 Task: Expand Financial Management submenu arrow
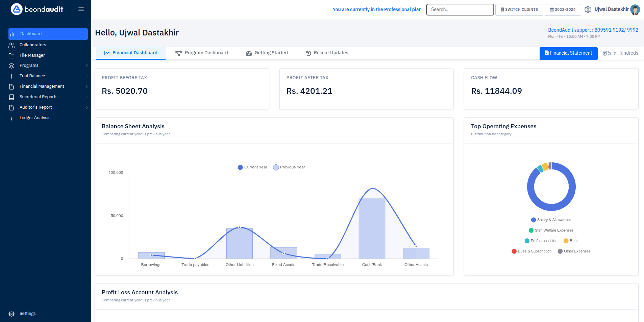[87, 86]
